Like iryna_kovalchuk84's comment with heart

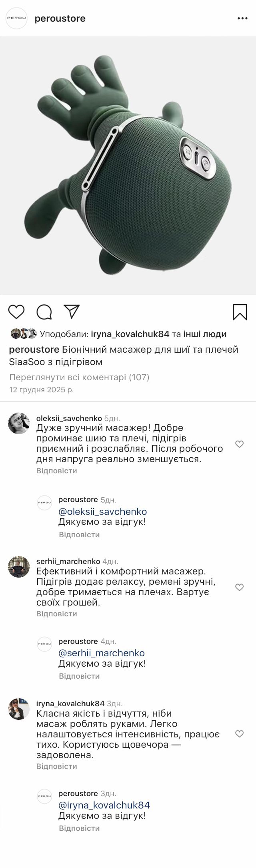(239, 734)
